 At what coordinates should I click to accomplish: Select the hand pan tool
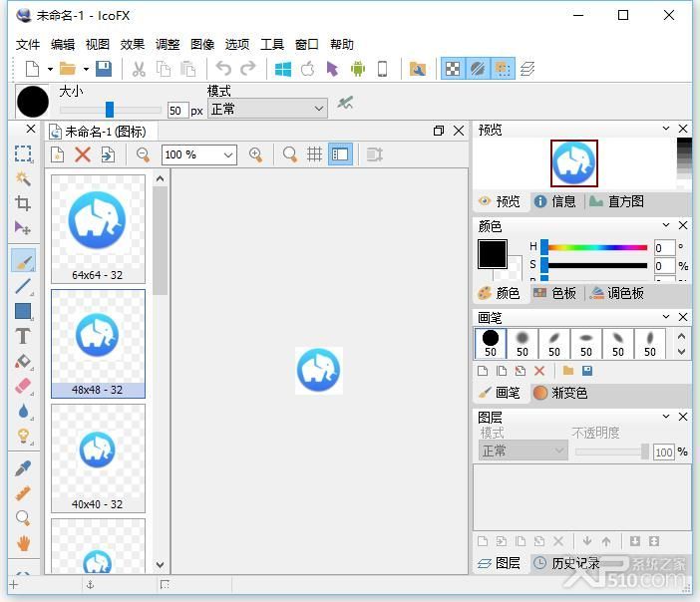click(23, 543)
